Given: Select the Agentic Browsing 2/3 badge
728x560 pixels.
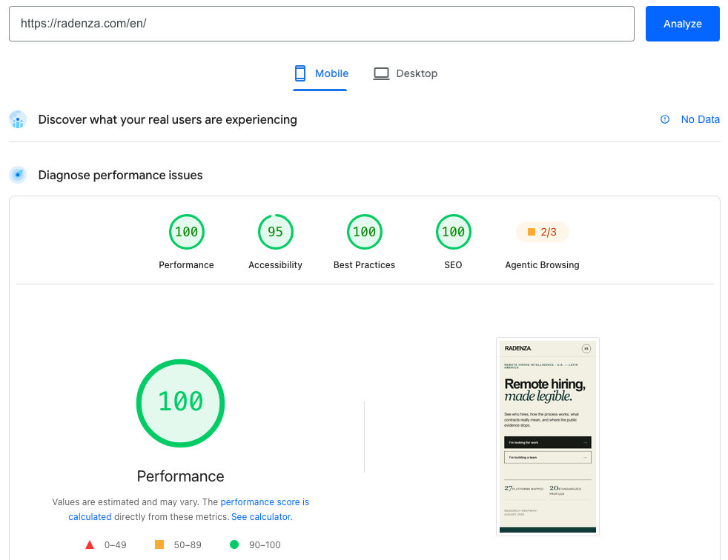Looking at the screenshot, I should pyautogui.click(x=542, y=232).
